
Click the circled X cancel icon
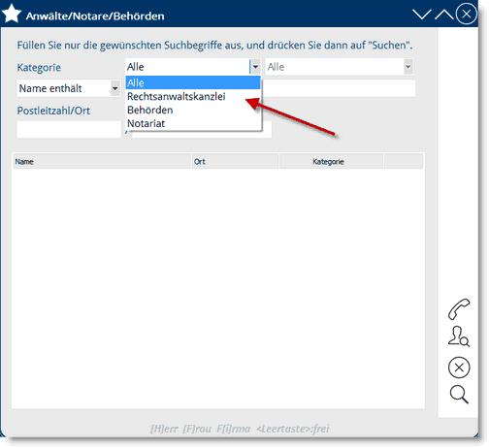pos(459,368)
